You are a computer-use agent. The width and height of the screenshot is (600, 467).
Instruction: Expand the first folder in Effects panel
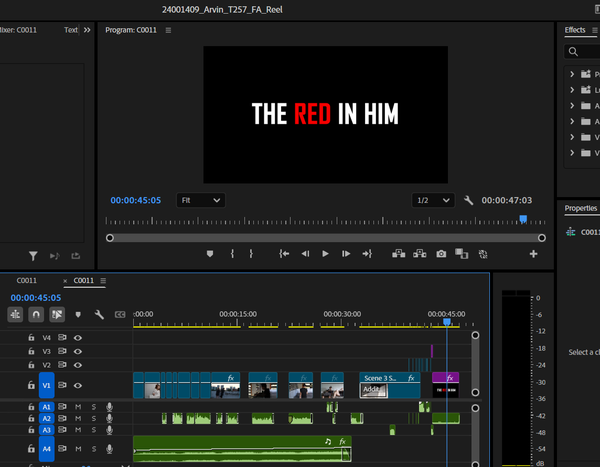572,74
